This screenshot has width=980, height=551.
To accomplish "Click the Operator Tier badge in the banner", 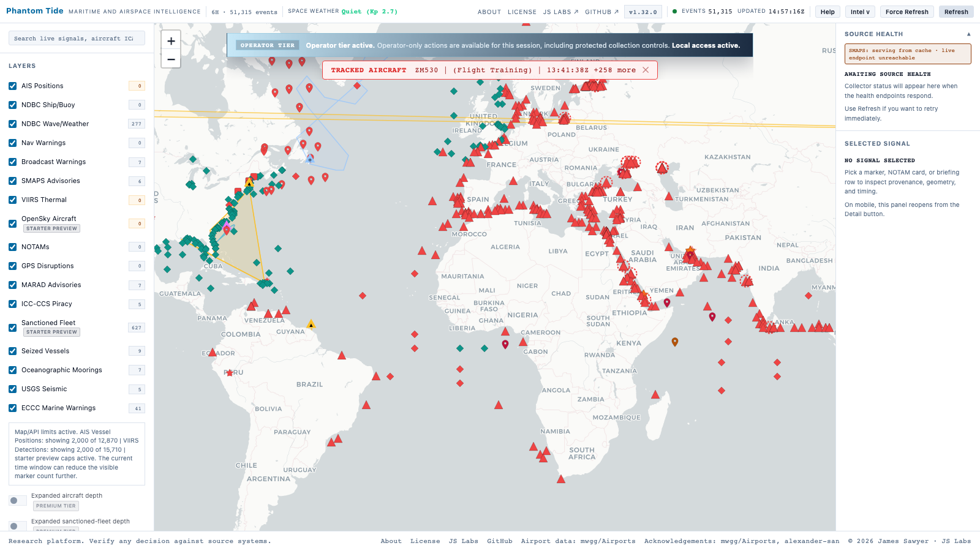I will [268, 45].
